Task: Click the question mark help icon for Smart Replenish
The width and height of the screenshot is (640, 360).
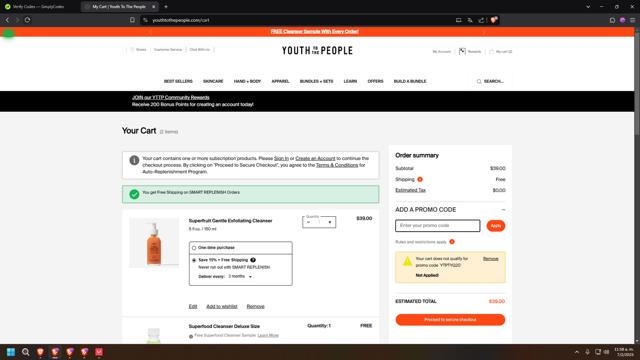Action: tap(253, 260)
